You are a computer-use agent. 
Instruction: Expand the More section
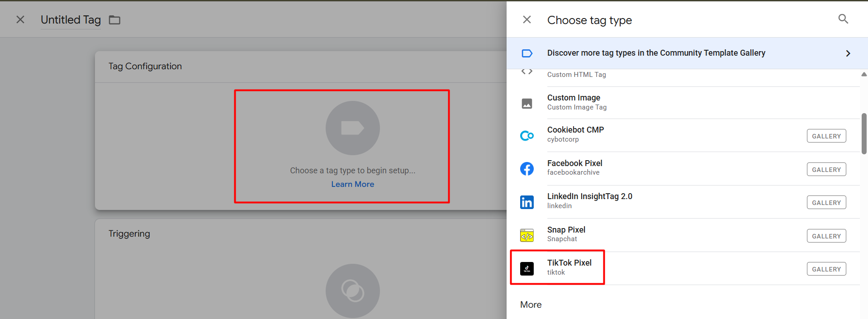[x=531, y=305]
